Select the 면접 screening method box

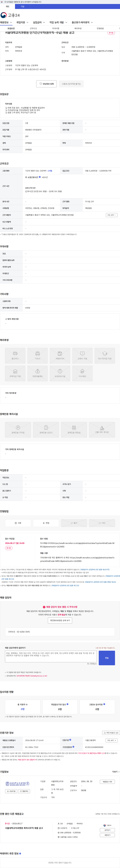click(46, 523)
